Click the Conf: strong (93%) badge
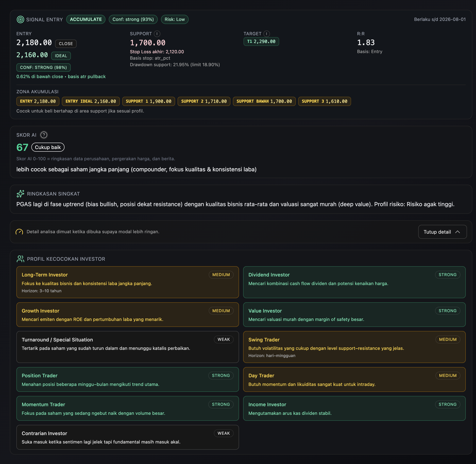 pyautogui.click(x=133, y=19)
